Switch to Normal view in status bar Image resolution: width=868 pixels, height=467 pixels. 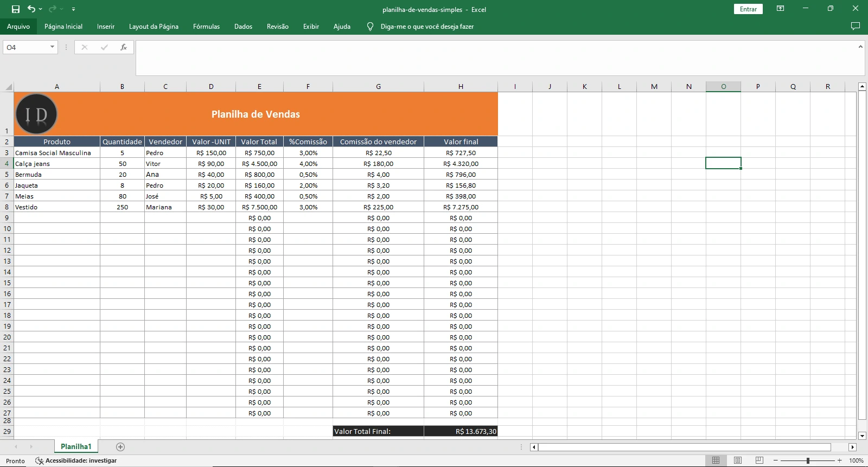click(716, 460)
